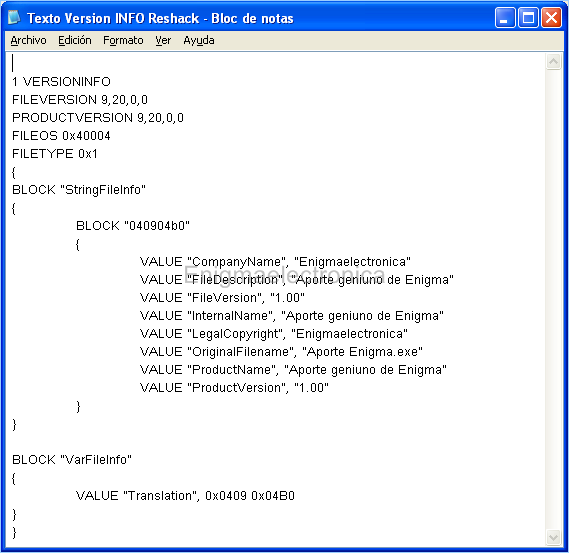
Task: Click the line BLOCK "StringFileInfo"
Action: pyautogui.click(x=79, y=190)
